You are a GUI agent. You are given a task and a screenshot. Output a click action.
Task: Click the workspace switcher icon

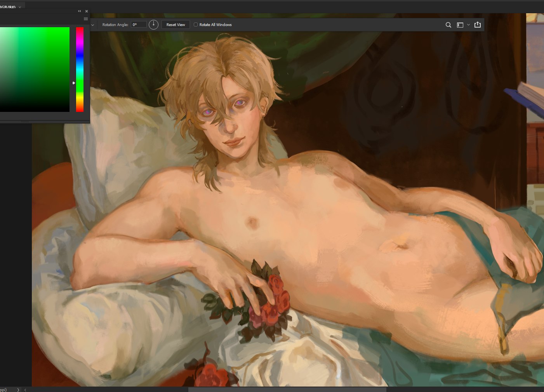point(460,25)
